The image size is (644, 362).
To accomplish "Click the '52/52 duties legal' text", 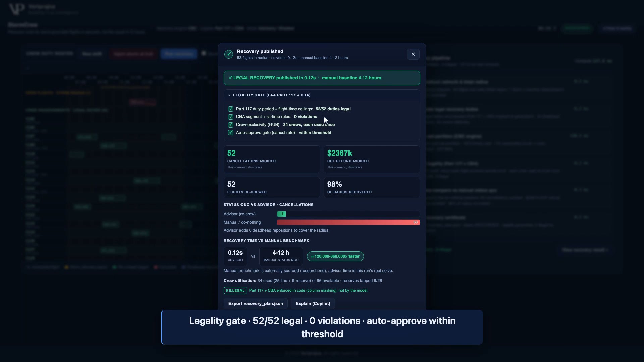I will coord(333,109).
